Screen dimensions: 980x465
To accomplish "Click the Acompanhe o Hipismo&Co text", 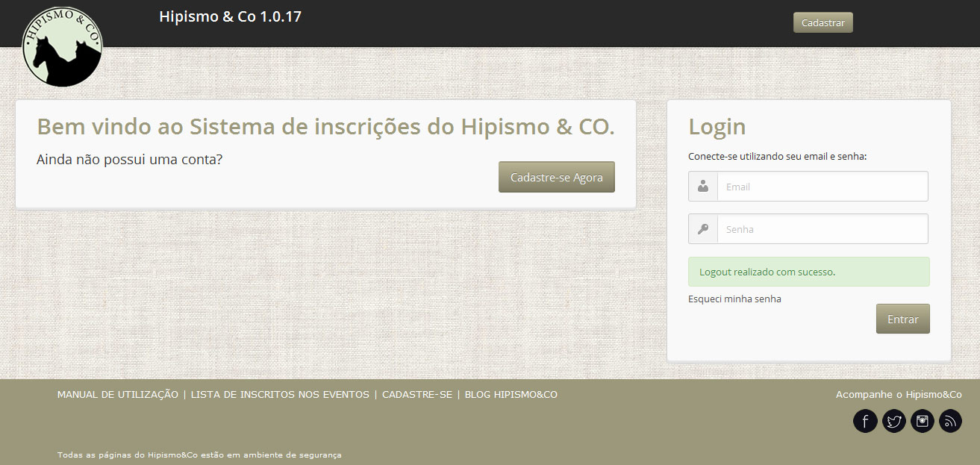I will click(899, 394).
